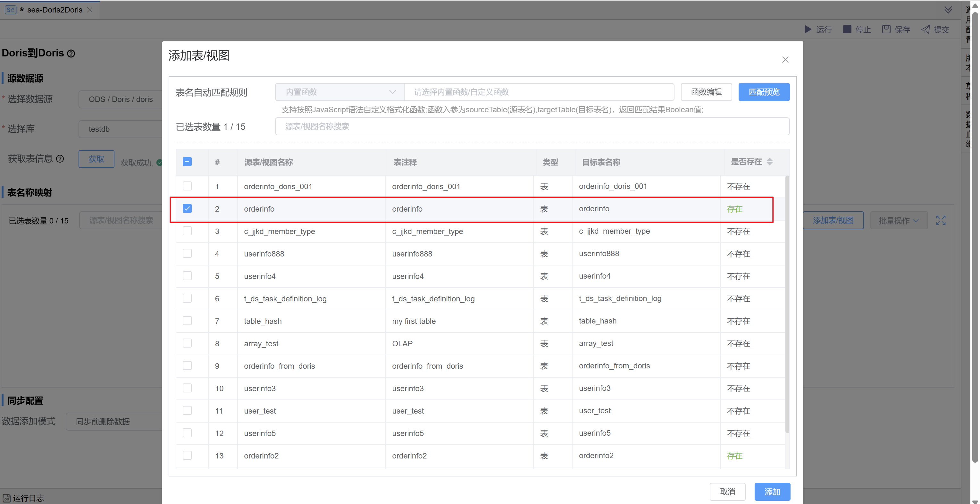
Task: Click the fullscreen expand icon
Action: tap(941, 220)
